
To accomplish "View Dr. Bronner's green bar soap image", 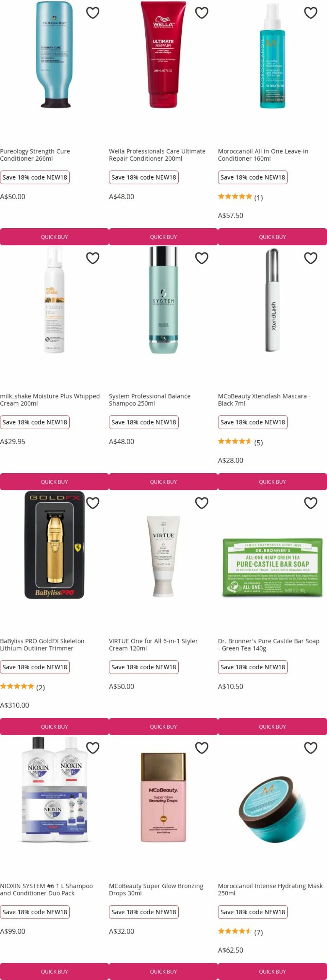I will (x=273, y=567).
